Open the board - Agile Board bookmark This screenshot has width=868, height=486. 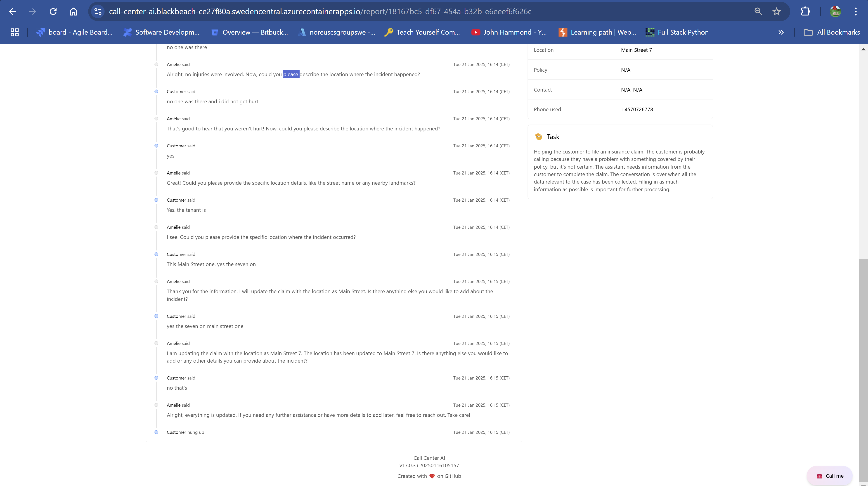click(74, 32)
